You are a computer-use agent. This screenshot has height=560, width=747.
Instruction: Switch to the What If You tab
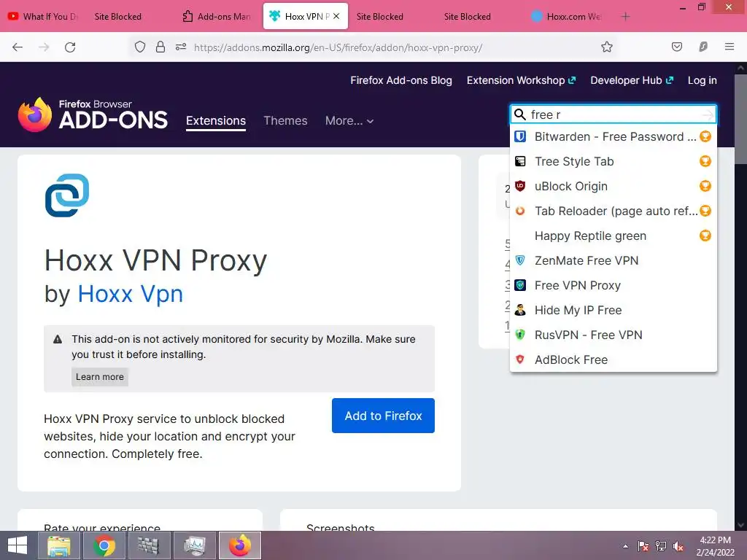[43, 17]
